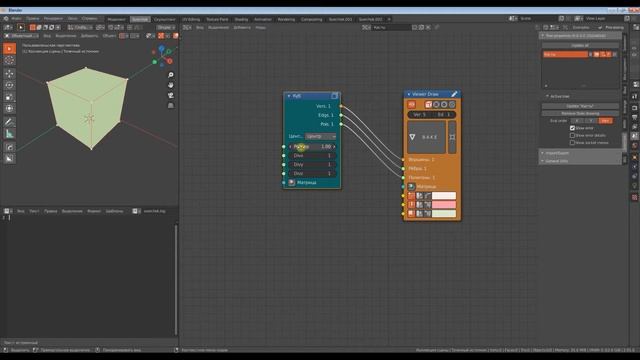Click the narrow button right of BAKE
Screen dimensions: 640x360
pyautogui.click(x=452, y=137)
